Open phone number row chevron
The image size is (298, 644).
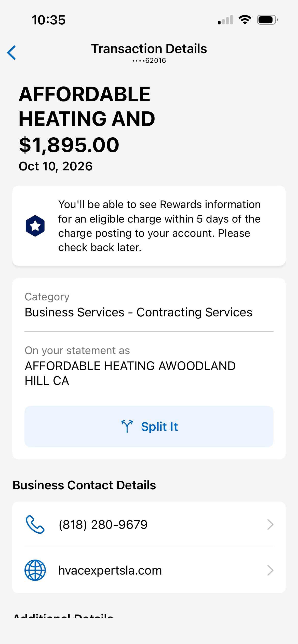[270, 524]
